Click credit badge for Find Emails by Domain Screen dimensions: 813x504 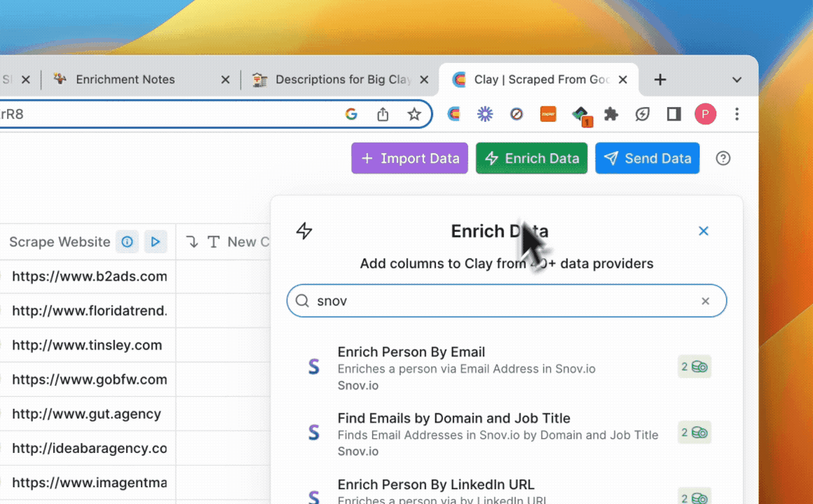pos(694,433)
